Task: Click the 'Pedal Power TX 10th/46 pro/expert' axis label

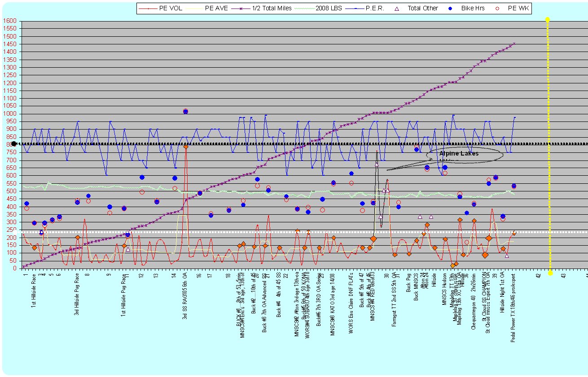Action: point(513,308)
